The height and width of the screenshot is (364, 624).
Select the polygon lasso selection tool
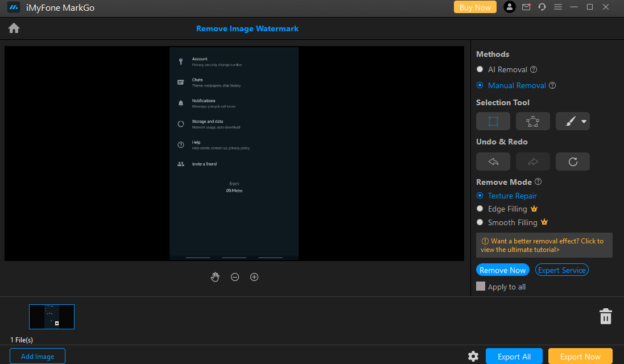[533, 121]
